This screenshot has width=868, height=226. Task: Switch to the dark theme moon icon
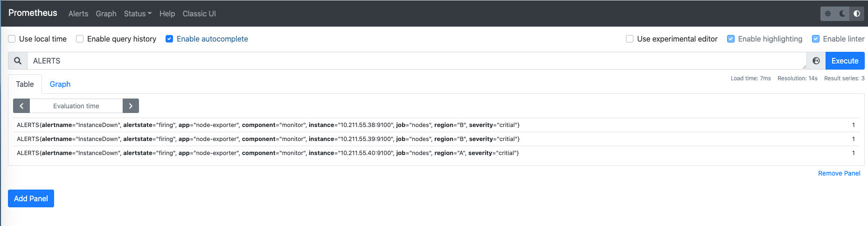point(842,14)
